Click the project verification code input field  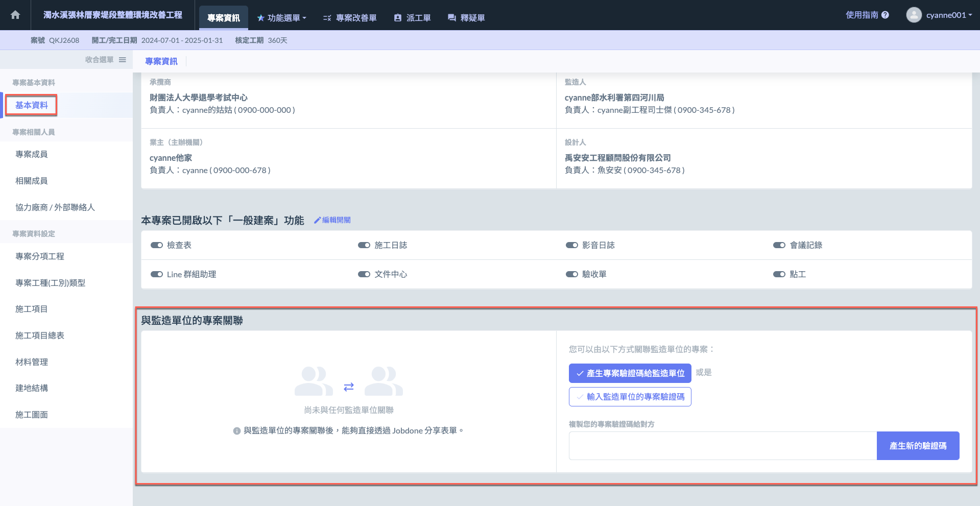click(x=722, y=446)
